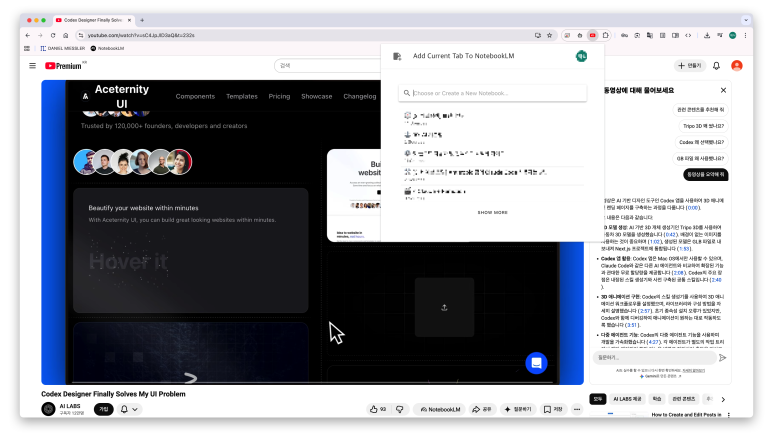Viewport: 773px width, 444px height.
Task: Send the question with the arrow icon
Action: tap(722, 357)
